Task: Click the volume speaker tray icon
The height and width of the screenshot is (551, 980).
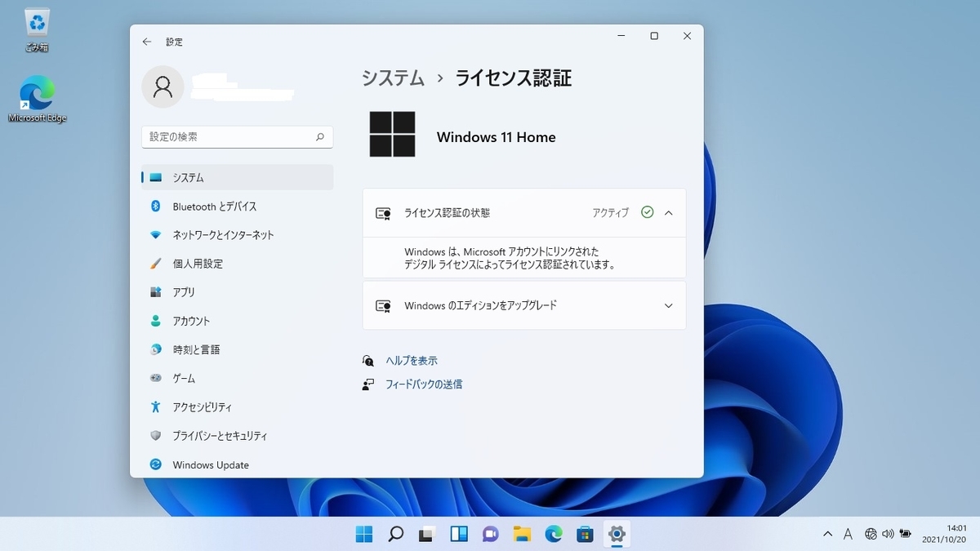Action: 888,534
